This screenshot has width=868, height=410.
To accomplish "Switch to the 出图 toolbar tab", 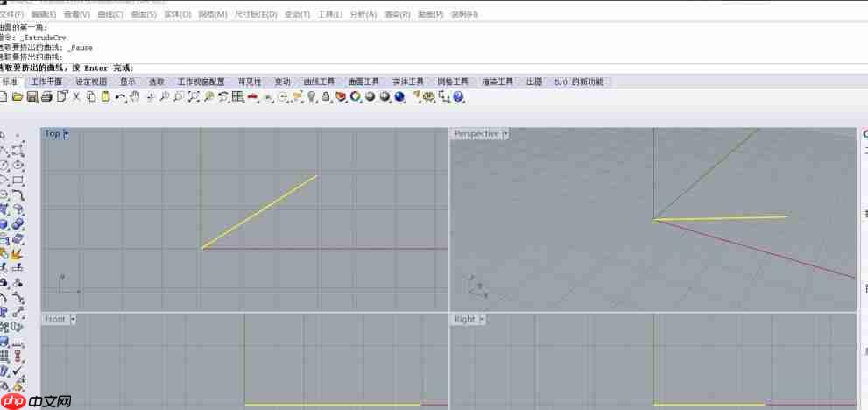I will [x=534, y=81].
